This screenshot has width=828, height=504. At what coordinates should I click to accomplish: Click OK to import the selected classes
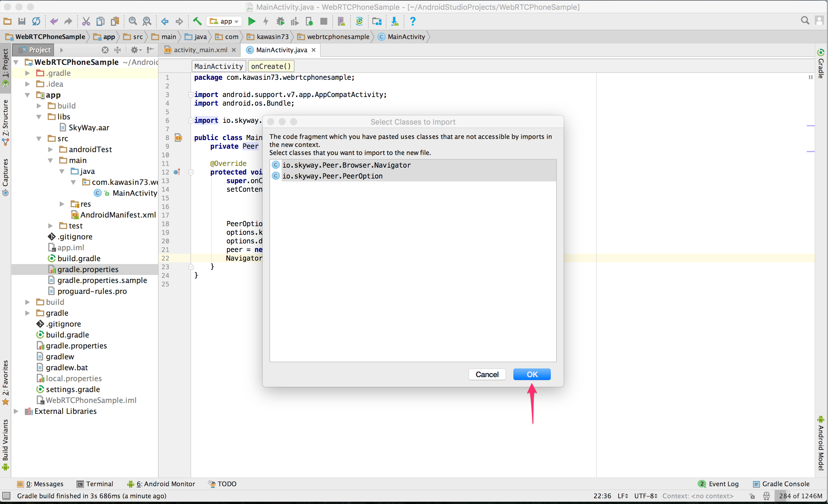(x=532, y=374)
